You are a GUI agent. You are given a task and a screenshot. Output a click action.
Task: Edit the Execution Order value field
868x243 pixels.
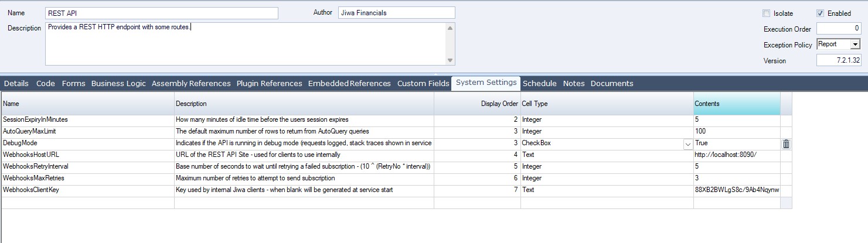click(838, 29)
